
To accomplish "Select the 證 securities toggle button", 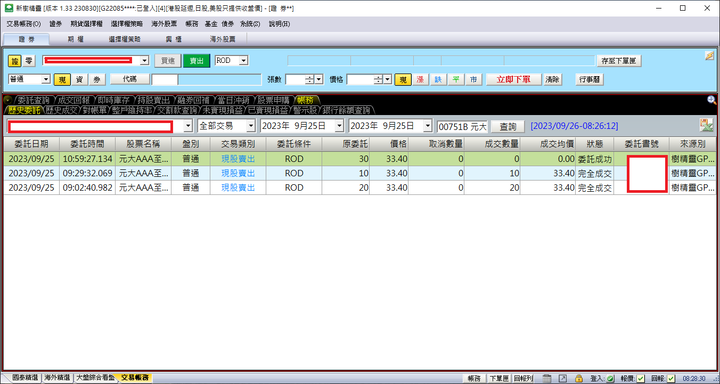I will [14, 61].
